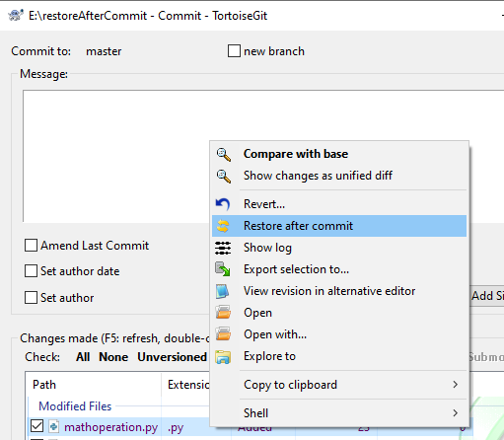Choose Export selection to... menu entry
Viewport: 504px width, 440px height.
339,269
